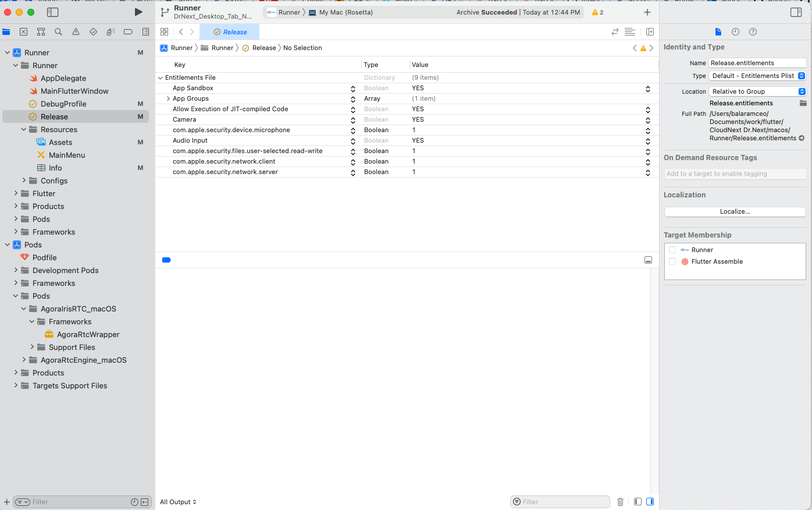The width and height of the screenshot is (812, 510).
Task: Show the File inspector tab
Action: pyautogui.click(x=718, y=32)
